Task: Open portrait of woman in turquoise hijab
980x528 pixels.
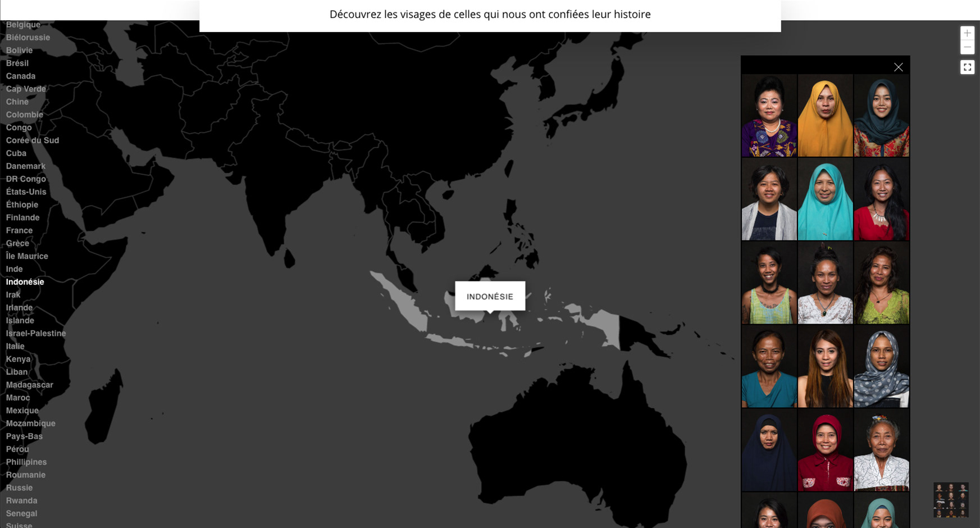Action: coord(825,199)
